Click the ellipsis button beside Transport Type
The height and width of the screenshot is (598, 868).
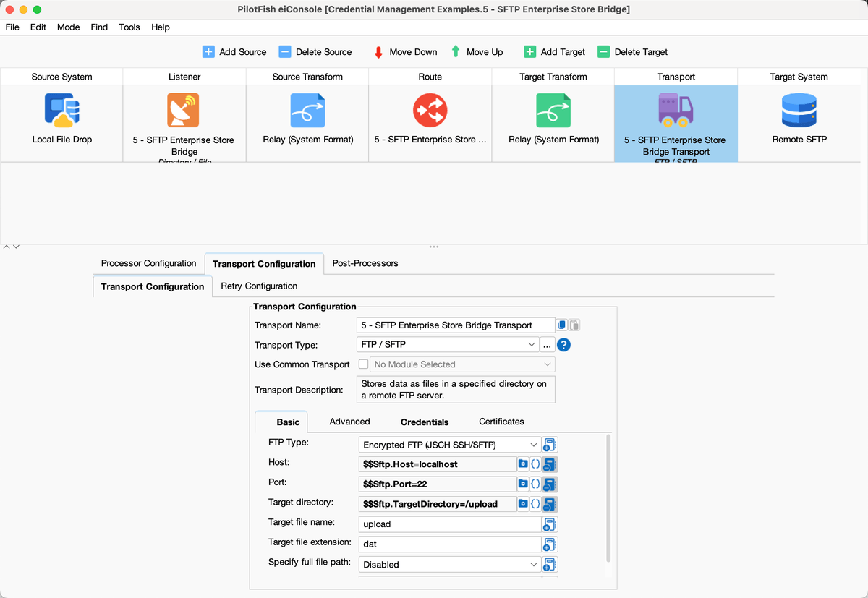pyautogui.click(x=548, y=345)
